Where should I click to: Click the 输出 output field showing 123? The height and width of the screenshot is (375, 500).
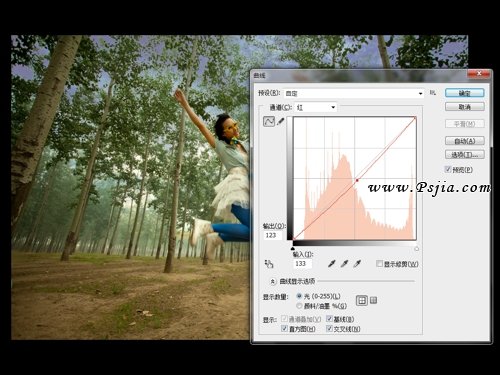[x=273, y=235]
